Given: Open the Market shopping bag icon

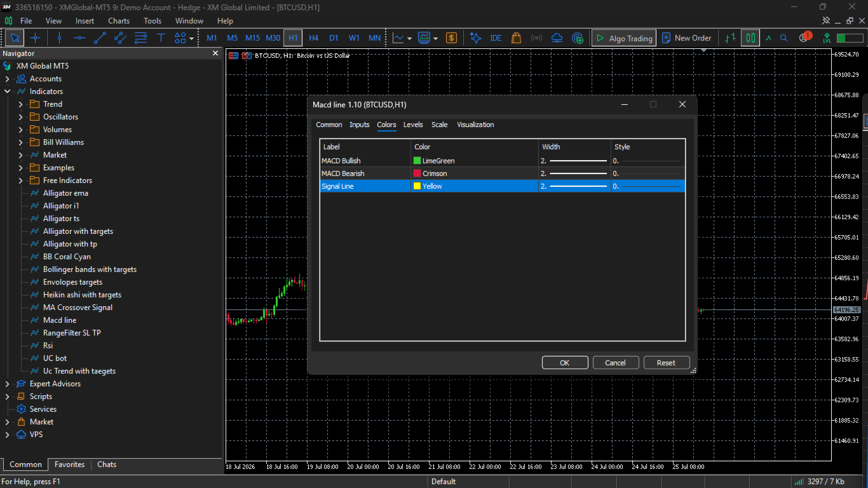Looking at the screenshot, I should tap(516, 38).
